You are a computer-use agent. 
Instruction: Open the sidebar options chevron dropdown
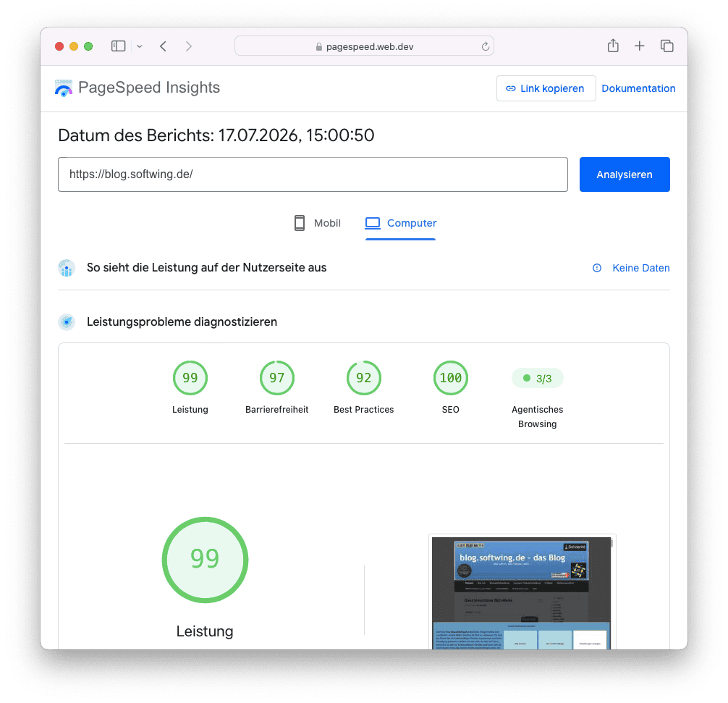[139, 46]
